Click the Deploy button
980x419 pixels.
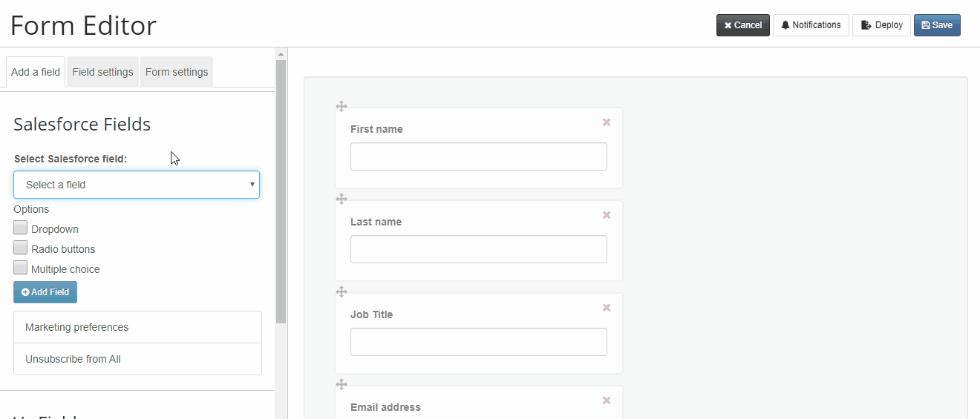coord(881,25)
